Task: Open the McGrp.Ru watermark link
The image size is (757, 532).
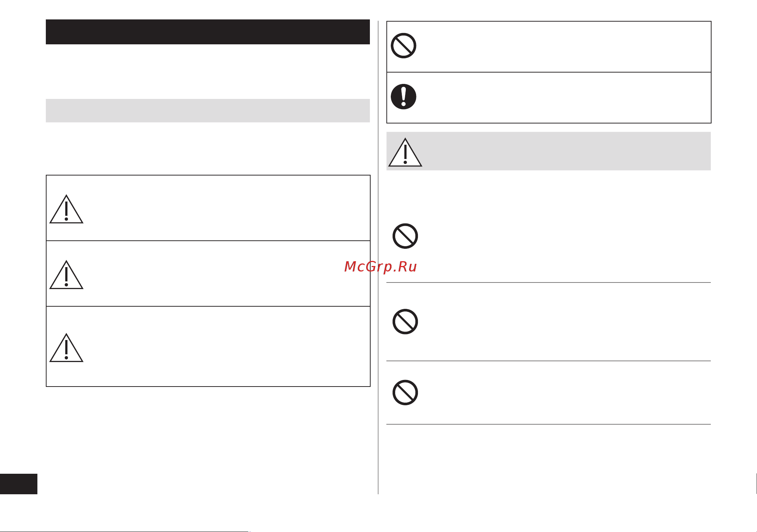Action: 381,267
